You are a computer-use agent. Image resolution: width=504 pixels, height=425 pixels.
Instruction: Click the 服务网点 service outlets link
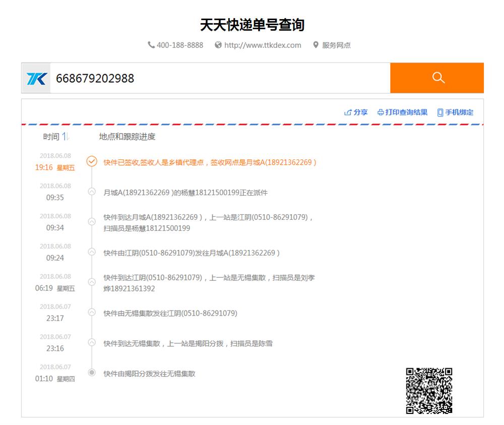tap(337, 45)
